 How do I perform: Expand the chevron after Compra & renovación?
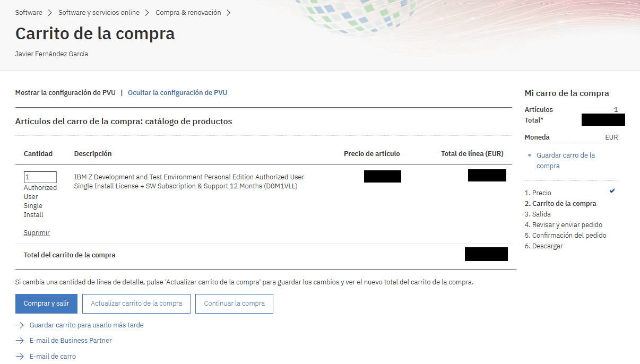click(229, 13)
